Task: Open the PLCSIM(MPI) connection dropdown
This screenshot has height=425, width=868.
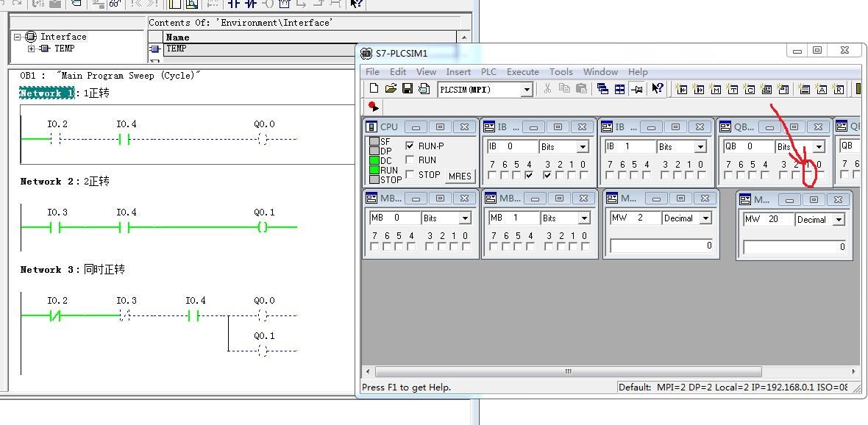Action: coord(526,90)
